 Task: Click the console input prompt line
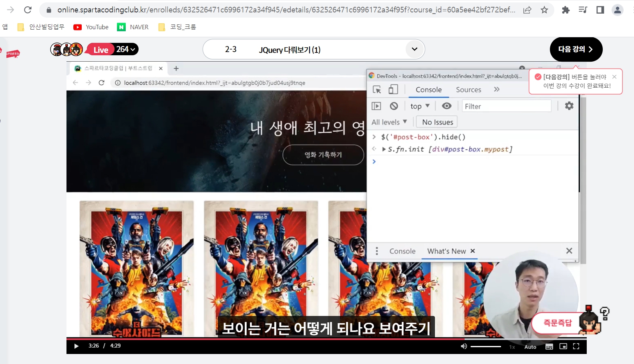tap(473, 161)
